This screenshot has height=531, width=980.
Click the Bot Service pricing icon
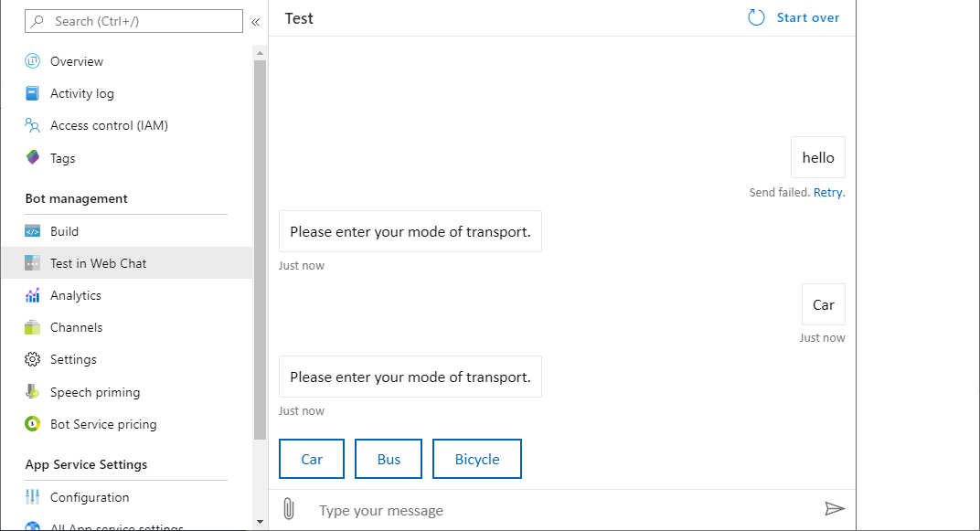tap(33, 423)
